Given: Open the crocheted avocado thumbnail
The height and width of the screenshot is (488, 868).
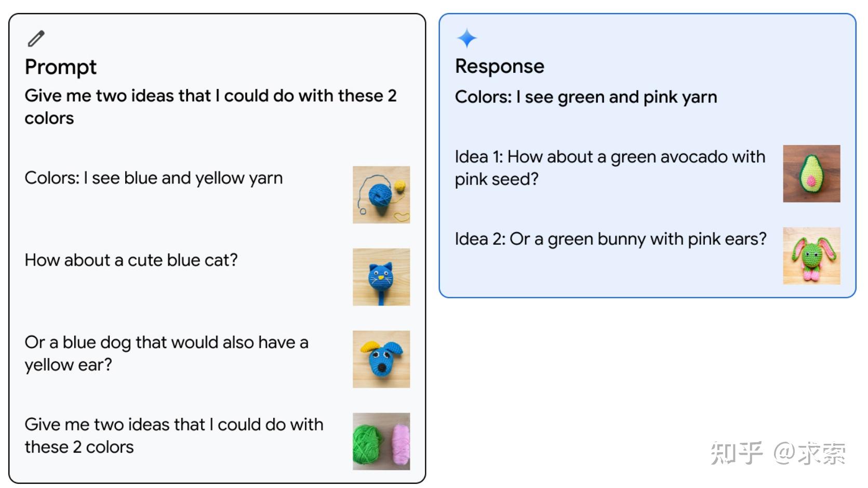Looking at the screenshot, I should [x=811, y=174].
